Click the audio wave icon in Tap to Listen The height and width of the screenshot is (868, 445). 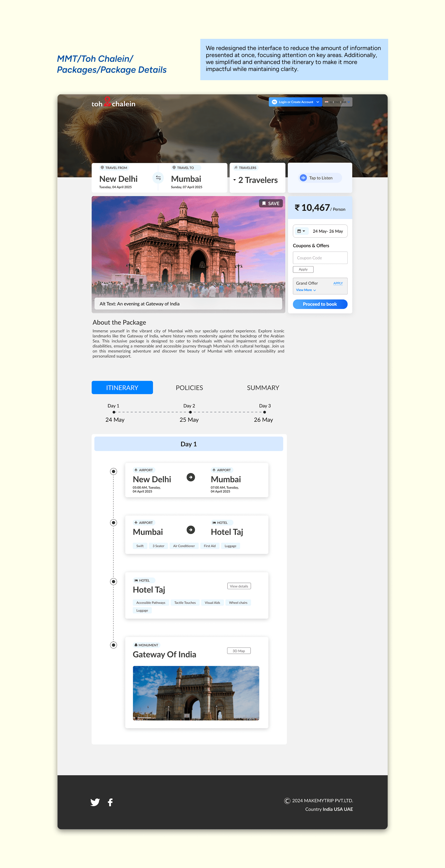(303, 178)
